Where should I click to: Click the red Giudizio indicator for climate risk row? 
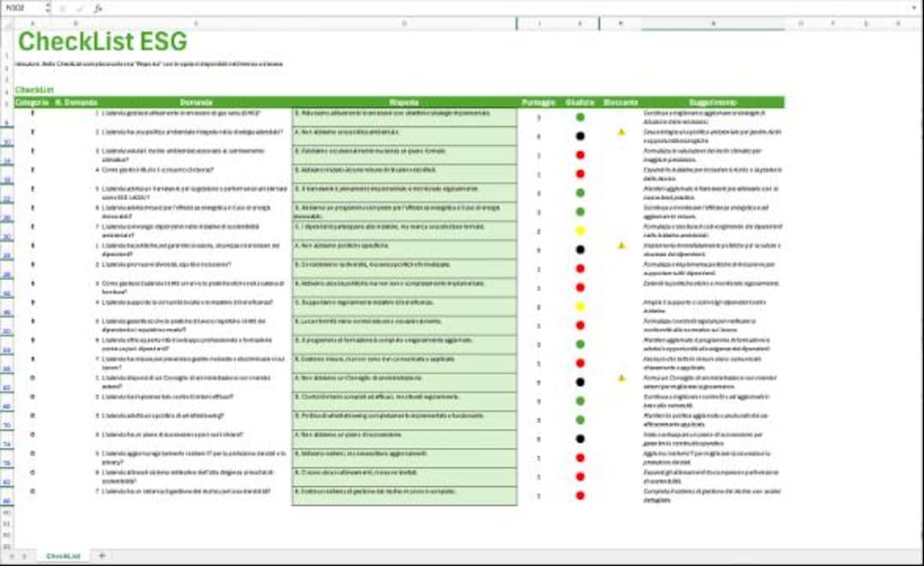coord(580,154)
